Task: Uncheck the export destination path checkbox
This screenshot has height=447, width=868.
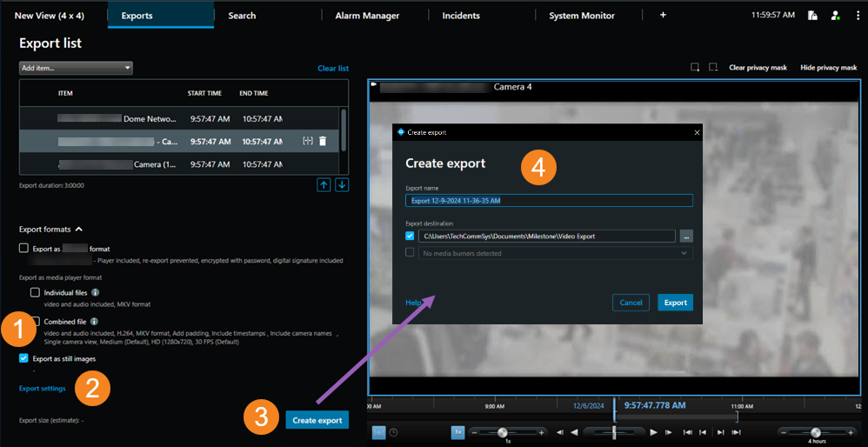Action: [x=411, y=236]
